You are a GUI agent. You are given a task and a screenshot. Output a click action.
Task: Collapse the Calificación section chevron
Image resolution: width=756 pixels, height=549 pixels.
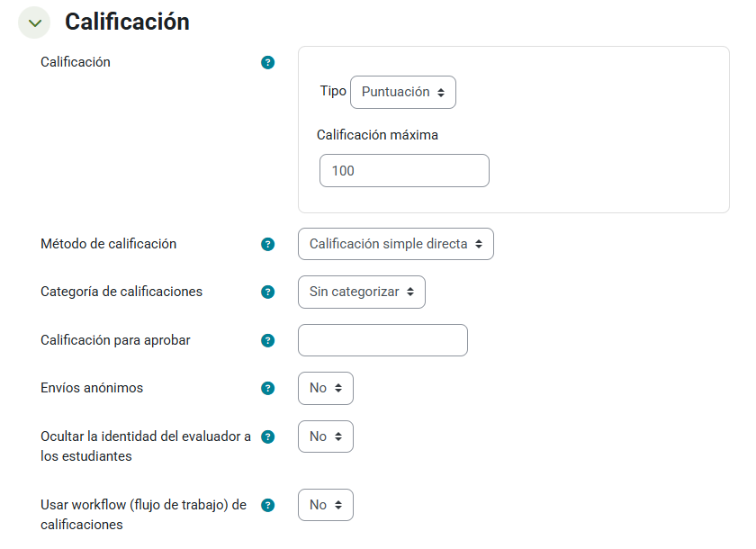pos(34,22)
